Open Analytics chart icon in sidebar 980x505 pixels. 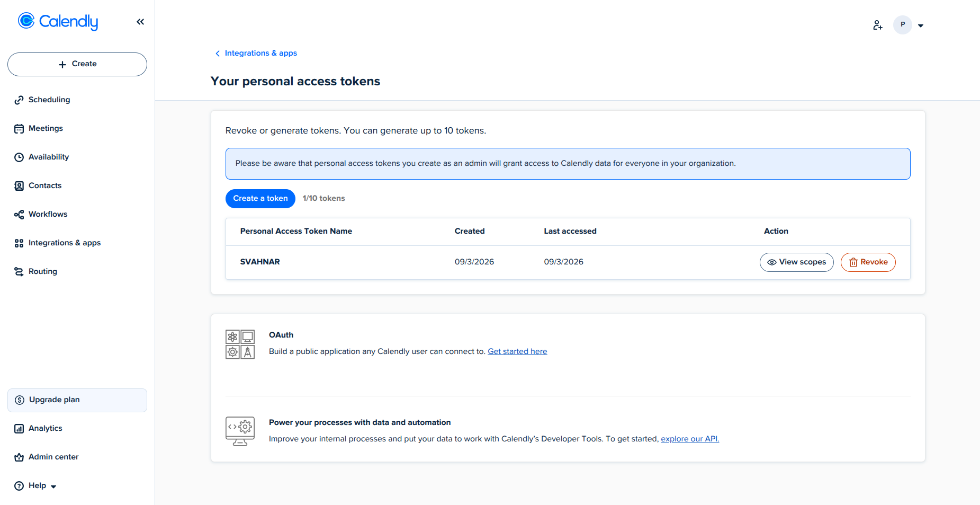[x=19, y=428]
